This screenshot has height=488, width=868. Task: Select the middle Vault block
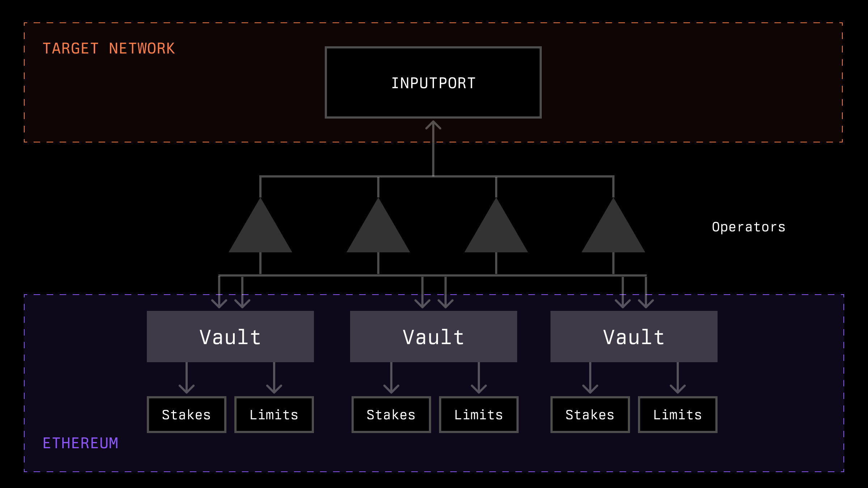tap(433, 337)
